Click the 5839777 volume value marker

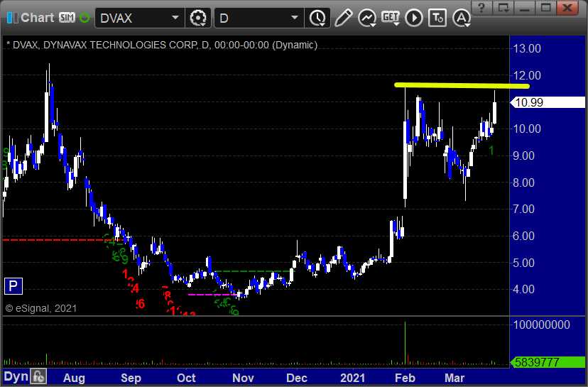548,362
